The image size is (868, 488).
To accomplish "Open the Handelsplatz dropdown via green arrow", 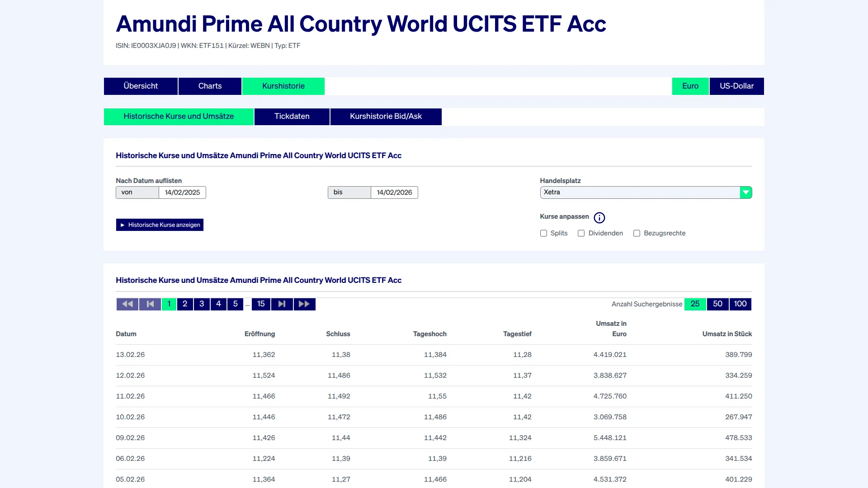I will coord(745,192).
